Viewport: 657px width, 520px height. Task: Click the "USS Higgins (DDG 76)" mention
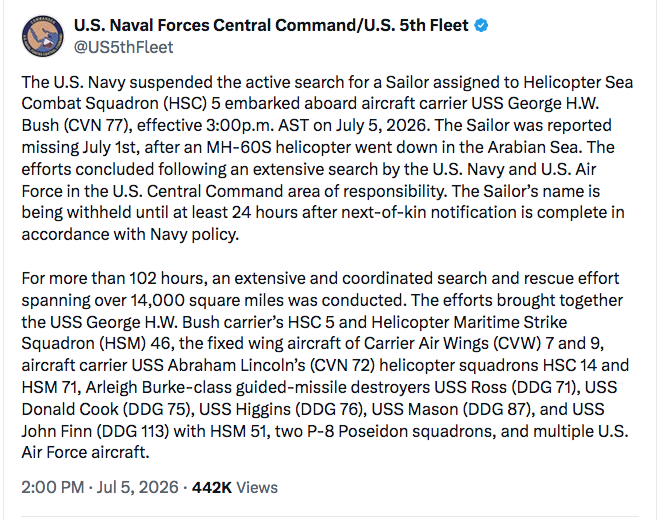click(281, 409)
